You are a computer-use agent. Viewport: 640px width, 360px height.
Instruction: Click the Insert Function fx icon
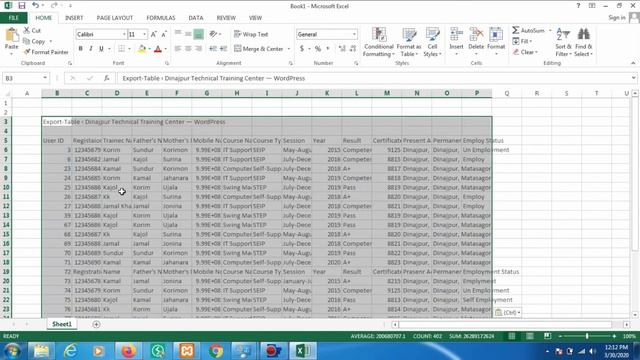click(107, 78)
